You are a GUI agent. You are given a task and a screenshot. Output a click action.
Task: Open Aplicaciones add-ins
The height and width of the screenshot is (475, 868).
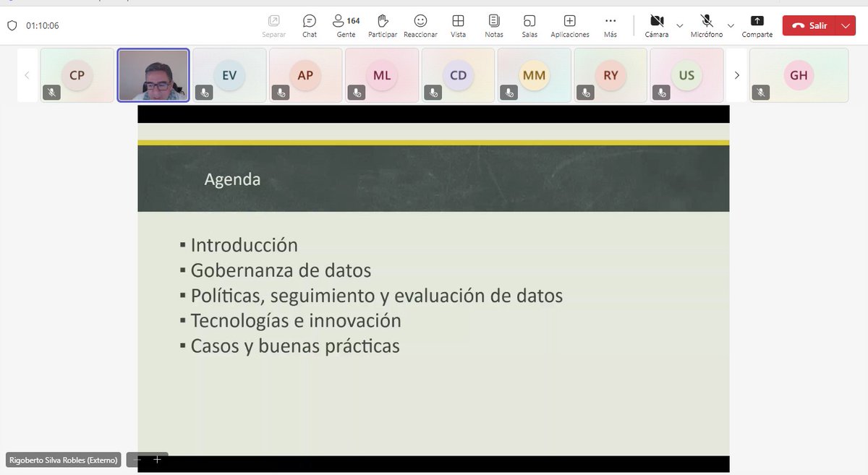(x=570, y=25)
